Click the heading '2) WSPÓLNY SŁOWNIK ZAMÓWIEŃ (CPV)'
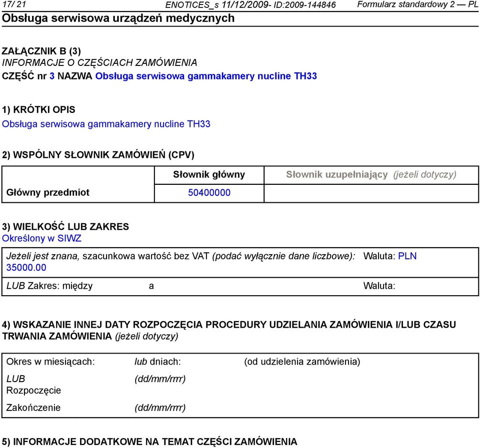The height and width of the screenshot is (448, 480). [98, 154]
